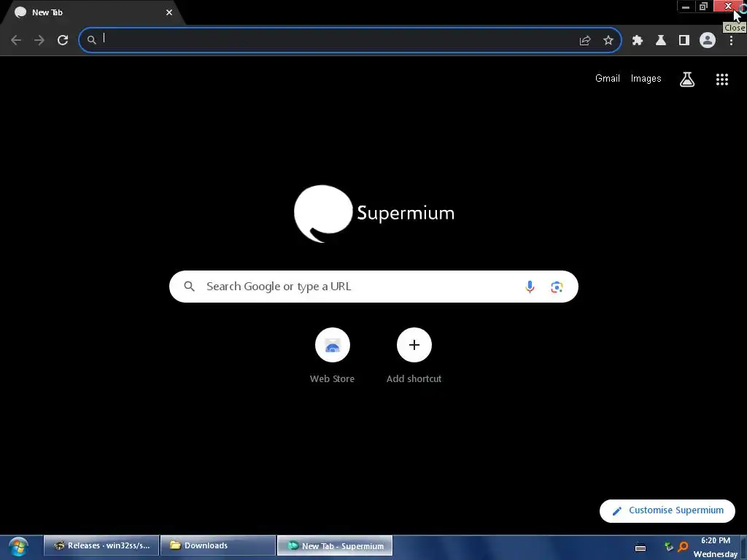Open the share this page icon
This screenshot has height=560, width=747.
click(585, 41)
